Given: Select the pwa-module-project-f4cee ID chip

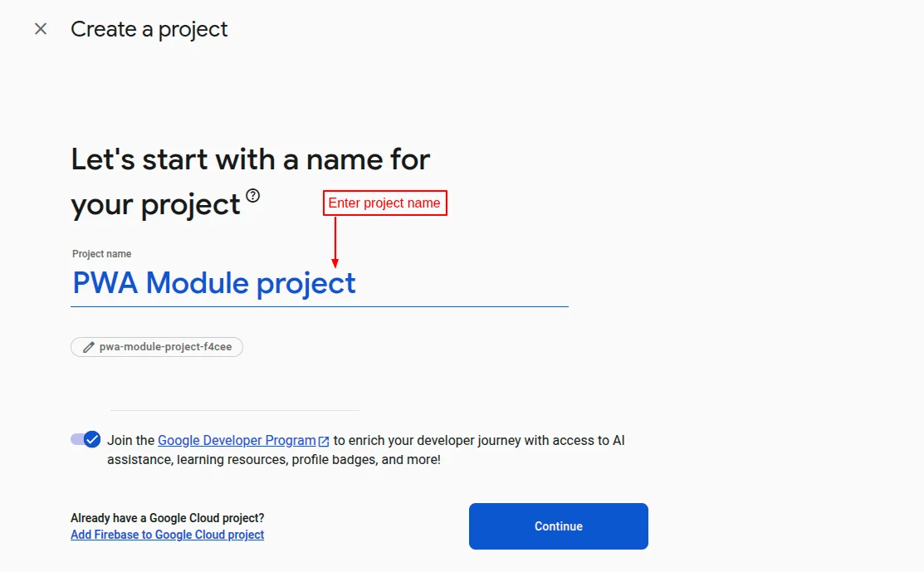Looking at the screenshot, I should pos(157,346).
